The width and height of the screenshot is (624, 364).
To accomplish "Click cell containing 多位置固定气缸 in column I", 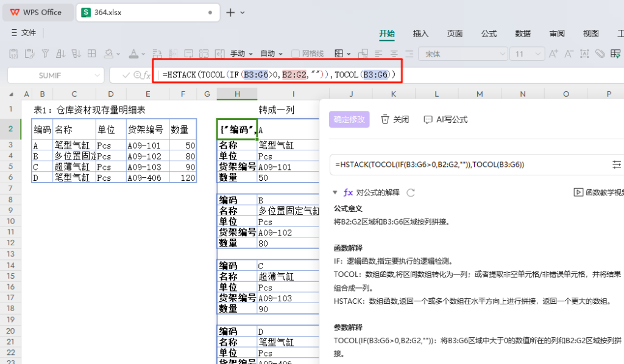I will [x=288, y=211].
